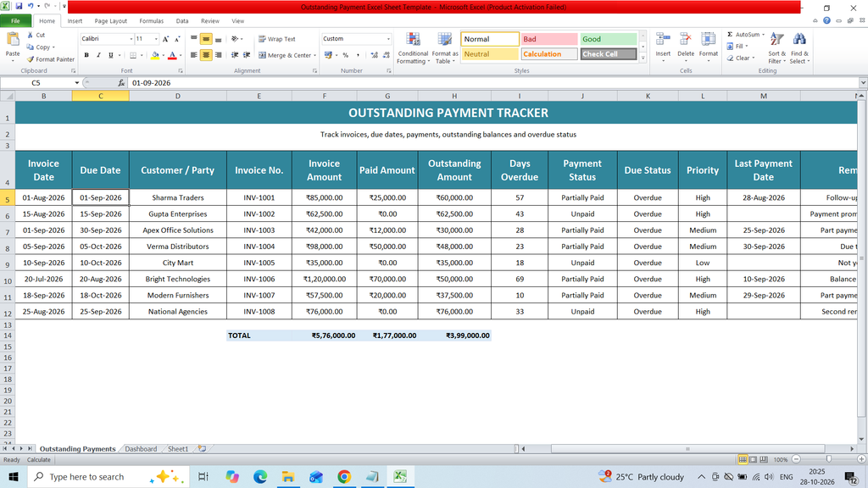Expand the Merge & Center dropdown arrow
This screenshot has width=868, height=488.
click(x=315, y=55)
